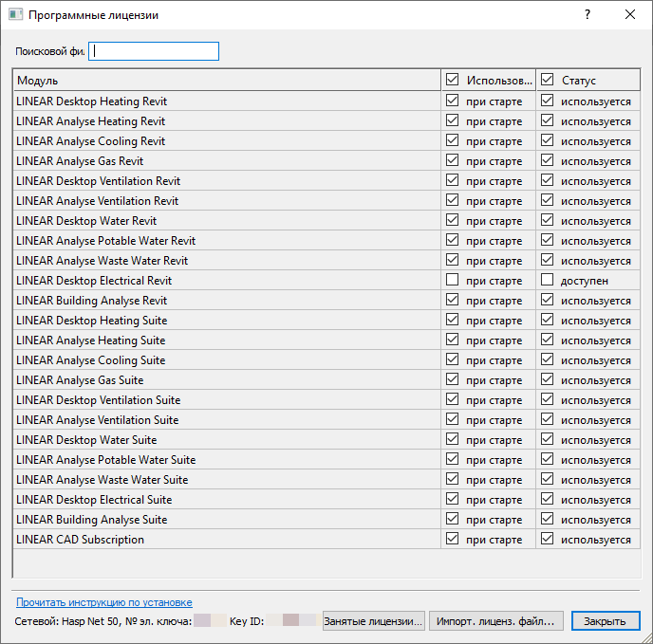Screen dimensions: 653x644
Task: Click при старте for LINEAR Analyse Waste Water Revit
Action: pyautogui.click(x=494, y=261)
